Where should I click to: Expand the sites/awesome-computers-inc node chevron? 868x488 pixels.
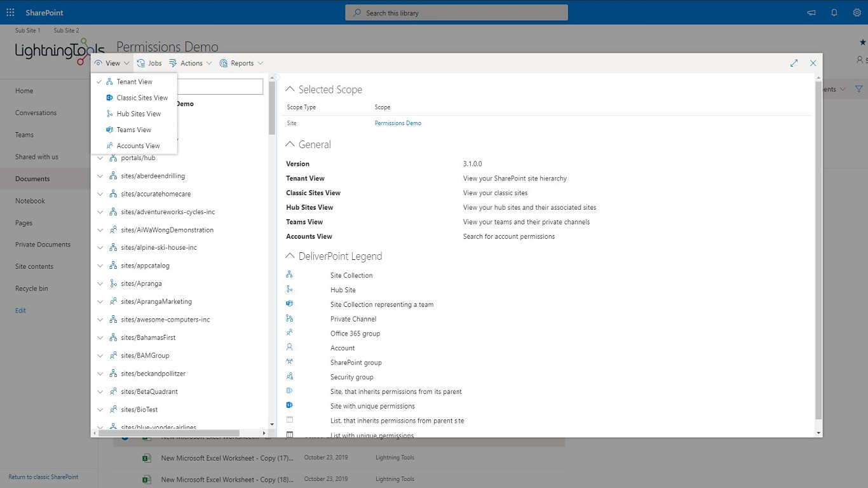coord(100,320)
